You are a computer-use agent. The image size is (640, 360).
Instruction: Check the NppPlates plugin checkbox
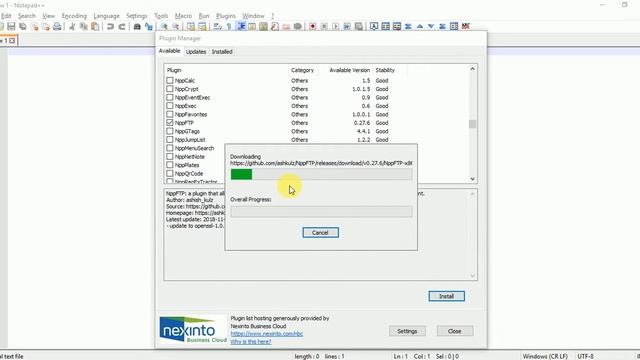(x=170, y=165)
